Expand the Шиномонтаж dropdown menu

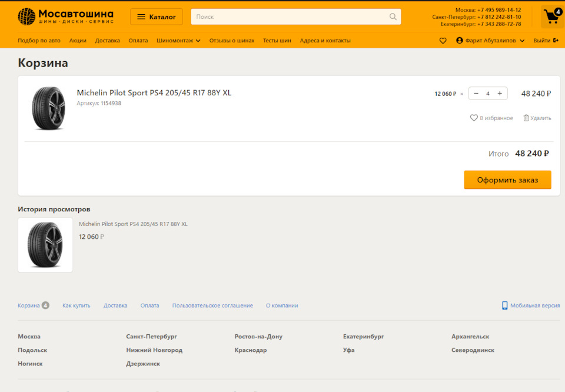(x=178, y=41)
